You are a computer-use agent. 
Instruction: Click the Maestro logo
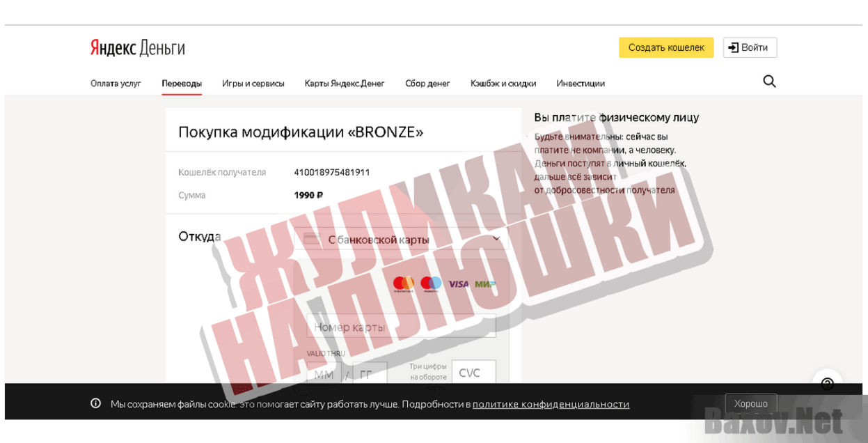431,283
